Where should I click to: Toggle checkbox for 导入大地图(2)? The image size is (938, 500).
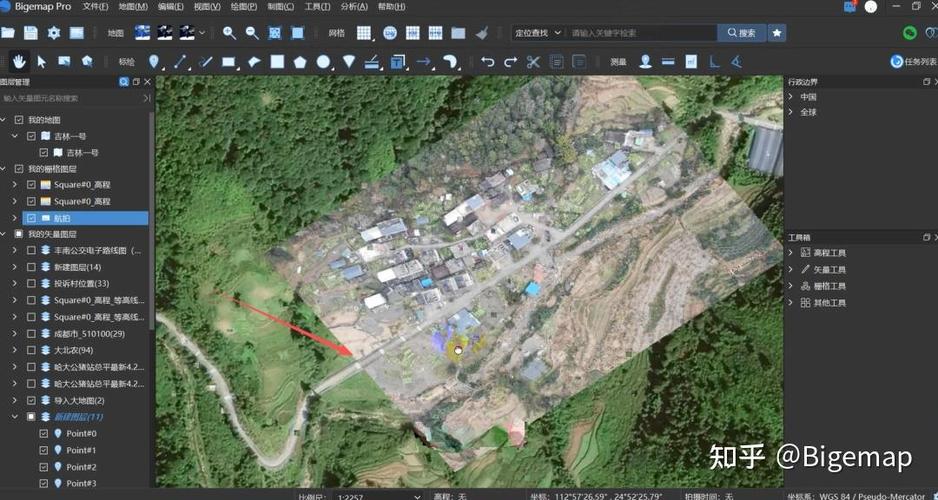coord(31,400)
